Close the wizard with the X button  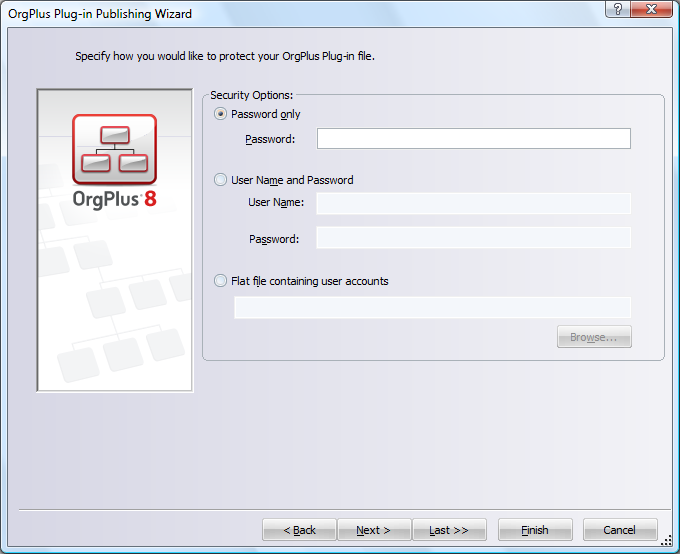tap(651, 9)
